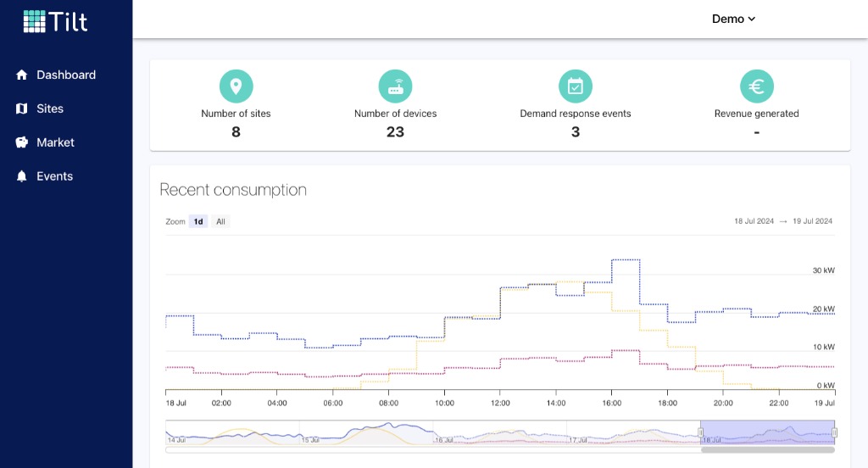Click the router devices icon
Screen dimensions: 868x468
pos(395,86)
